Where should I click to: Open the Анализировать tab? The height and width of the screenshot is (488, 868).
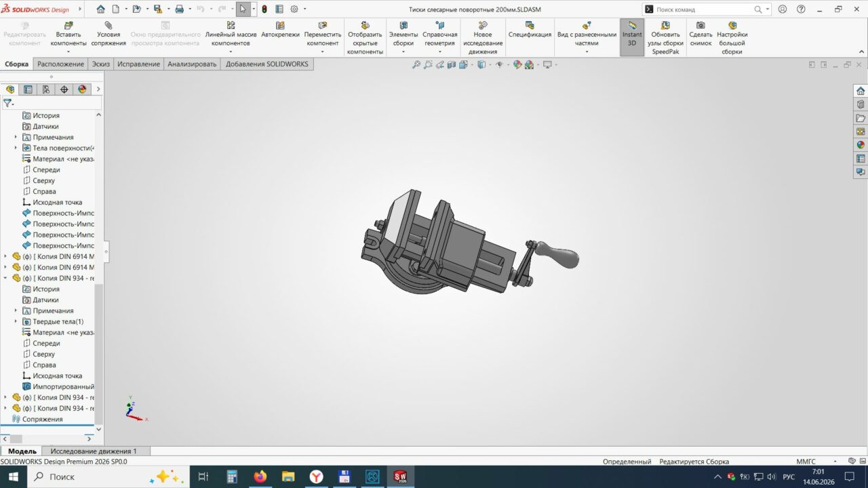pyautogui.click(x=192, y=64)
